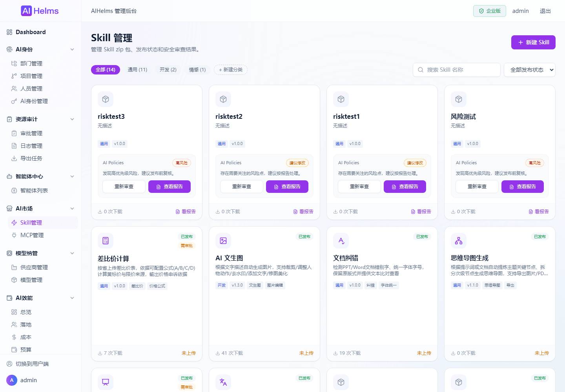Click the 模型管理 cube icon
Viewport: 565px width, 392px height.
(14, 280)
